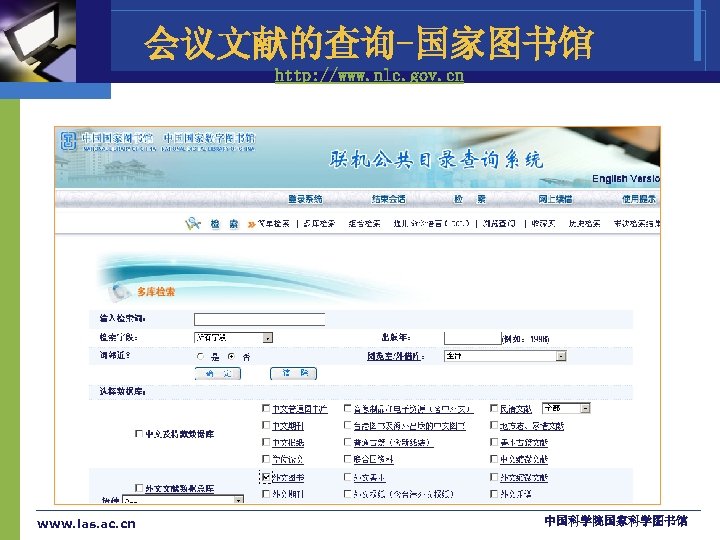Viewport: 720px width, 540px height.
Task: Open 登录系统 login menu item
Action: 305,199
